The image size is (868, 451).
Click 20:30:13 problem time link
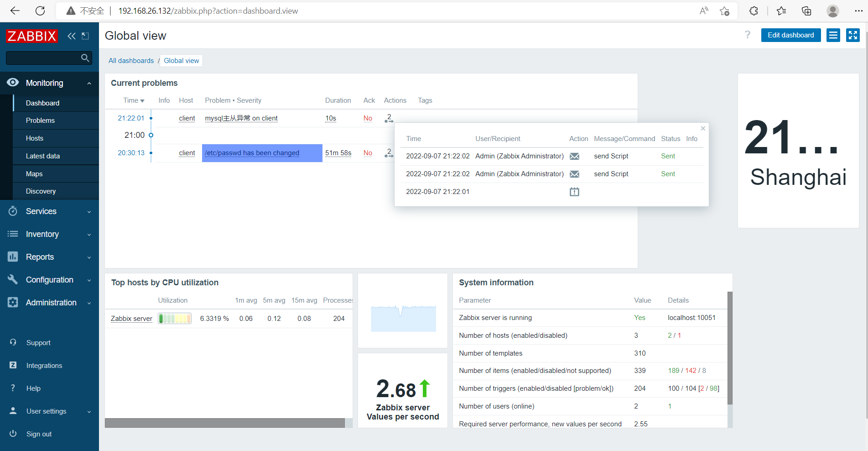pos(131,153)
